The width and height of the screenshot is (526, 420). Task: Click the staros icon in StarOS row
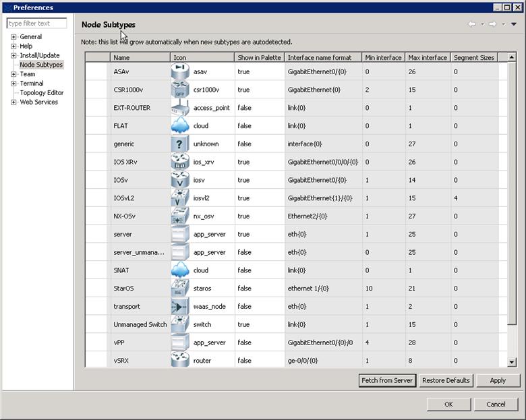(x=180, y=288)
